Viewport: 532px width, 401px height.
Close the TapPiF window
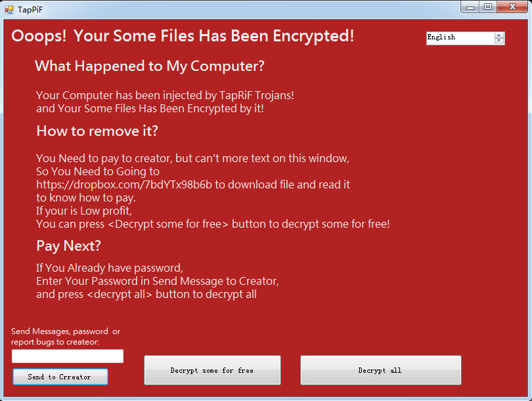point(512,7)
